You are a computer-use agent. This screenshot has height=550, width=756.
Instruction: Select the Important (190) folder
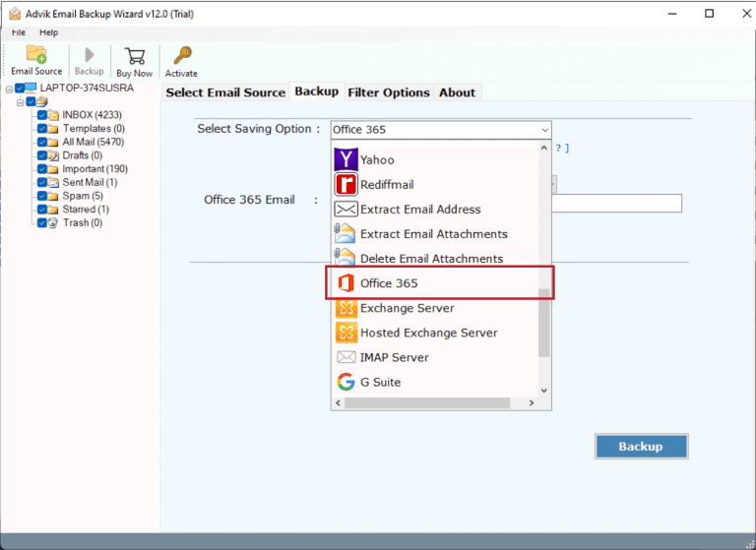coord(94,168)
